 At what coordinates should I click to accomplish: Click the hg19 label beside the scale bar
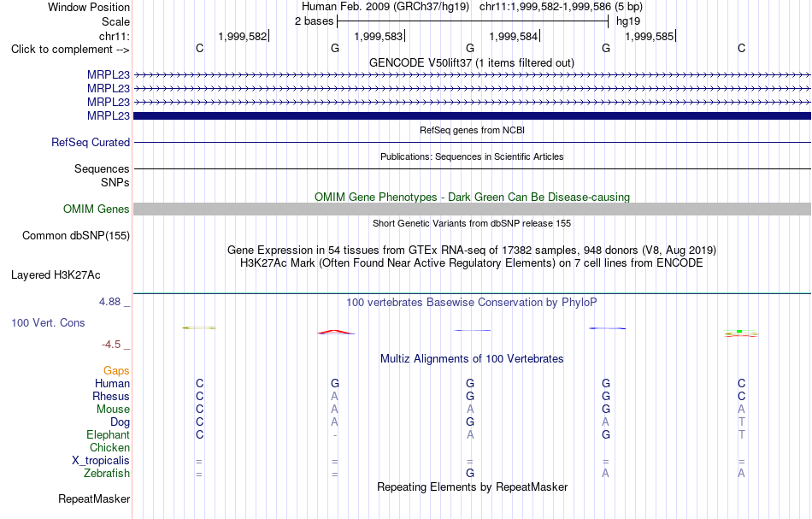[628, 21]
